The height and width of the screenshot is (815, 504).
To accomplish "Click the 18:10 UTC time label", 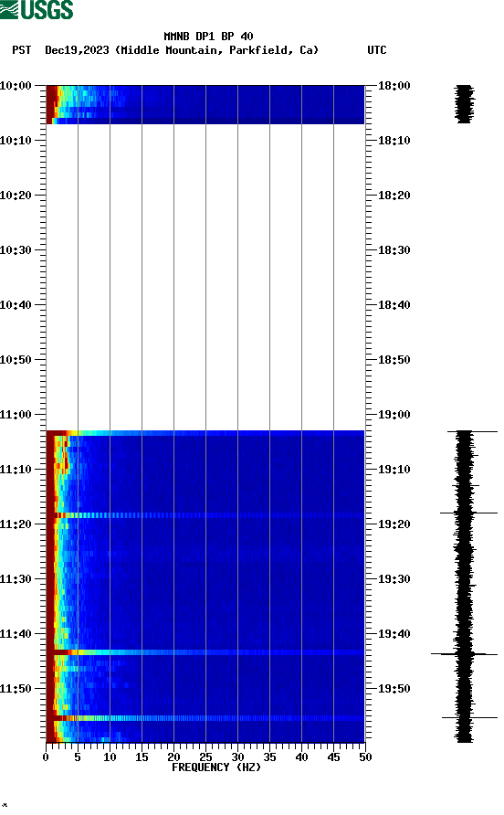I will tap(394, 141).
